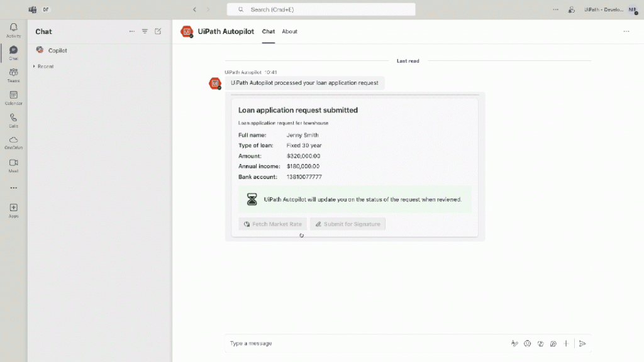Open the emoji picker in message box
The width and height of the screenshot is (644, 362).
(x=528, y=344)
